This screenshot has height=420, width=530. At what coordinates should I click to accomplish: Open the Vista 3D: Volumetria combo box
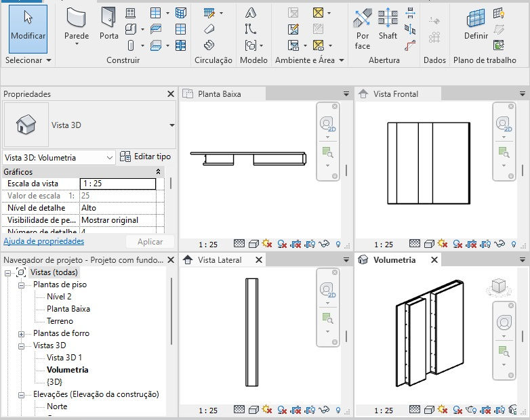pos(59,158)
